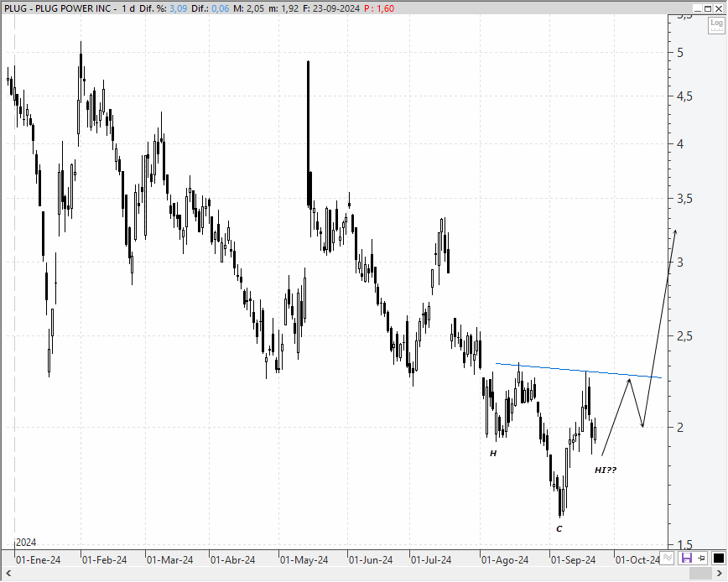Click the horizontal scrollbar right arrow
The width and height of the screenshot is (728, 582).
click(720, 574)
